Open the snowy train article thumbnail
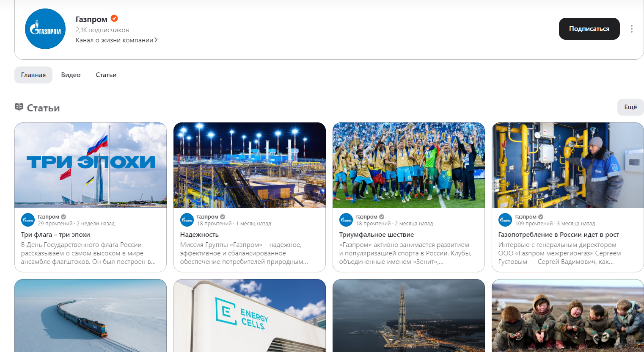The height and width of the screenshot is (352, 644). click(91, 316)
